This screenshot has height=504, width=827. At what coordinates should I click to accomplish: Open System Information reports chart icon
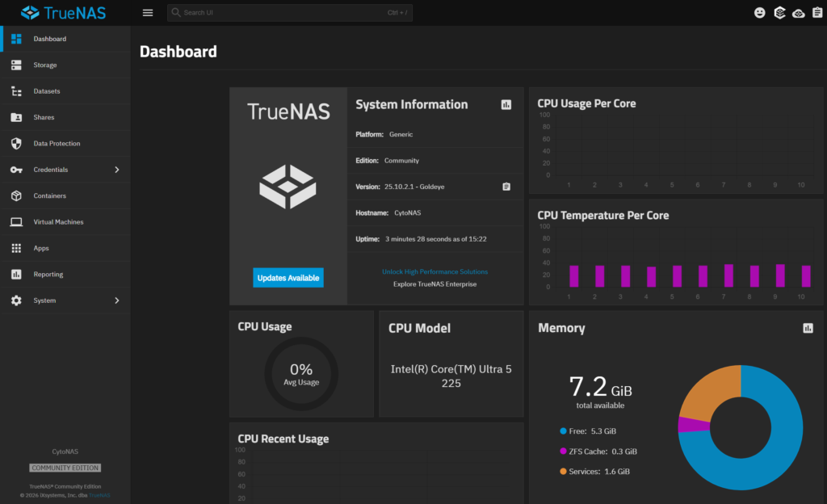[506, 105]
